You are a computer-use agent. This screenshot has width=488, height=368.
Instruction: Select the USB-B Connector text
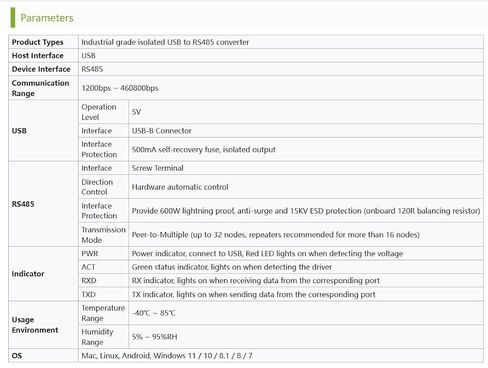coord(162,131)
